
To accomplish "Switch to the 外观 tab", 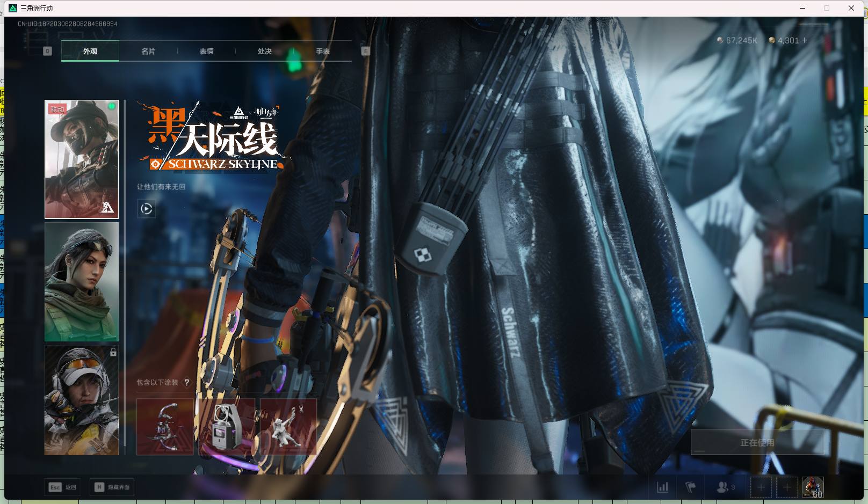I will [x=90, y=52].
